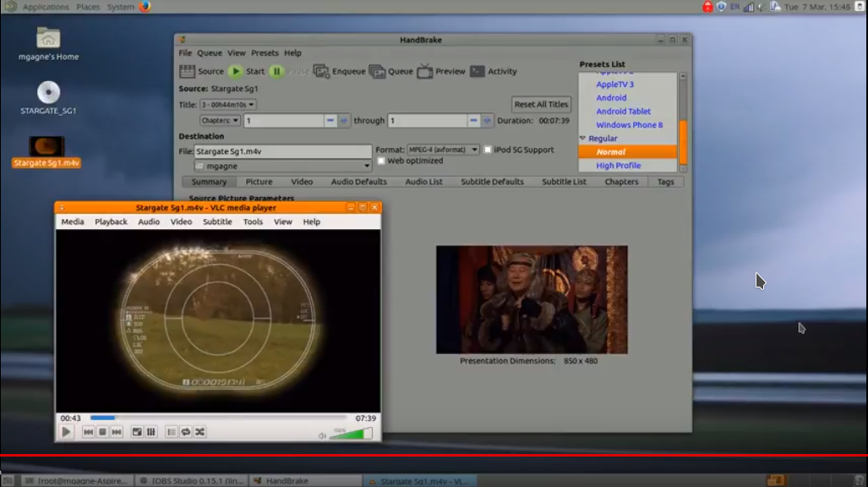
Task: Toggle VLC loop button
Action: [x=186, y=431]
